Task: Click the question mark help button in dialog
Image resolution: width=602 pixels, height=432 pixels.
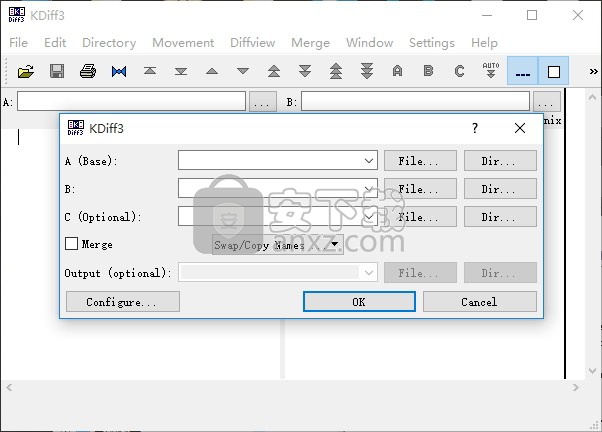Action: [x=475, y=128]
